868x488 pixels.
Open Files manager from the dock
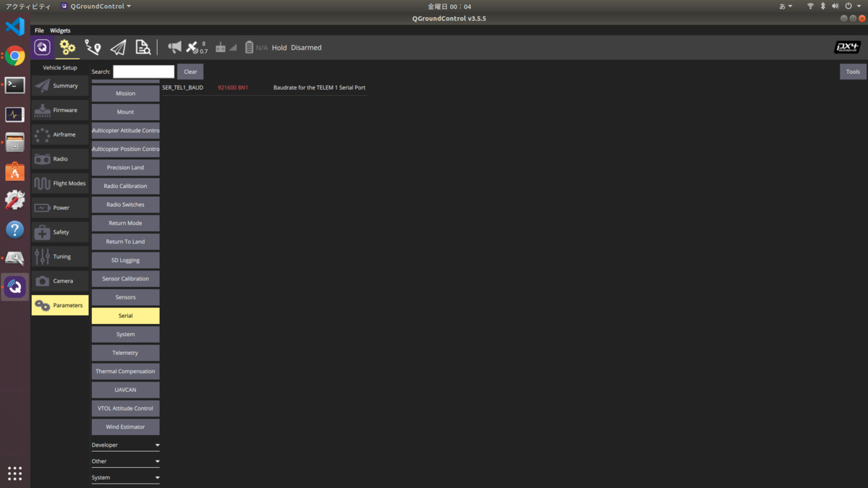(14, 142)
